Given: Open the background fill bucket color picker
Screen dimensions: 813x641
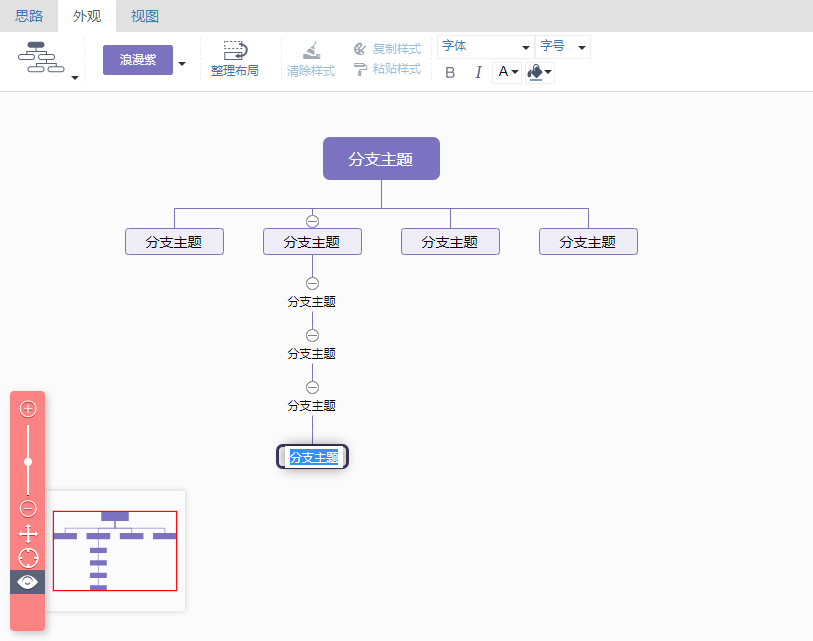Looking at the screenshot, I should pyautogui.click(x=539, y=72).
